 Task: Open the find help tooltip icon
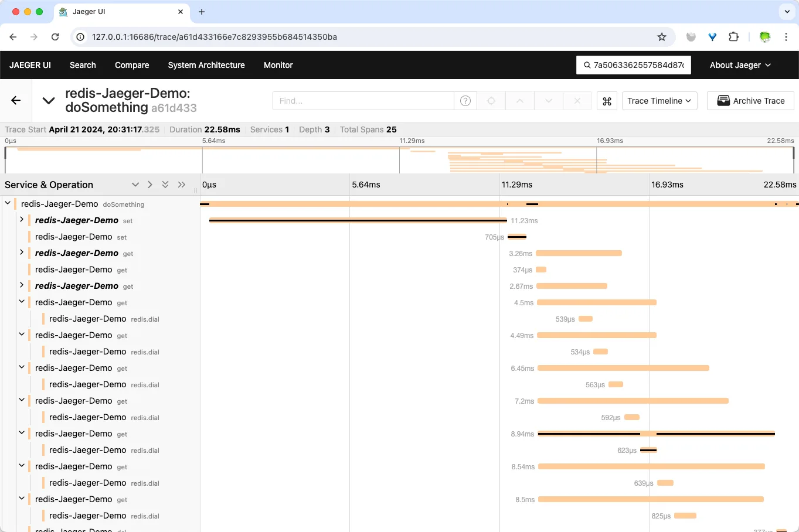(465, 100)
